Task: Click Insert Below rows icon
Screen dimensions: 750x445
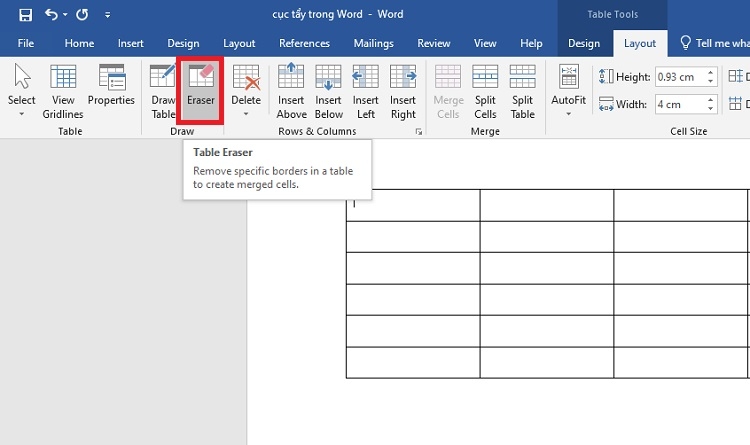Action: [x=329, y=90]
